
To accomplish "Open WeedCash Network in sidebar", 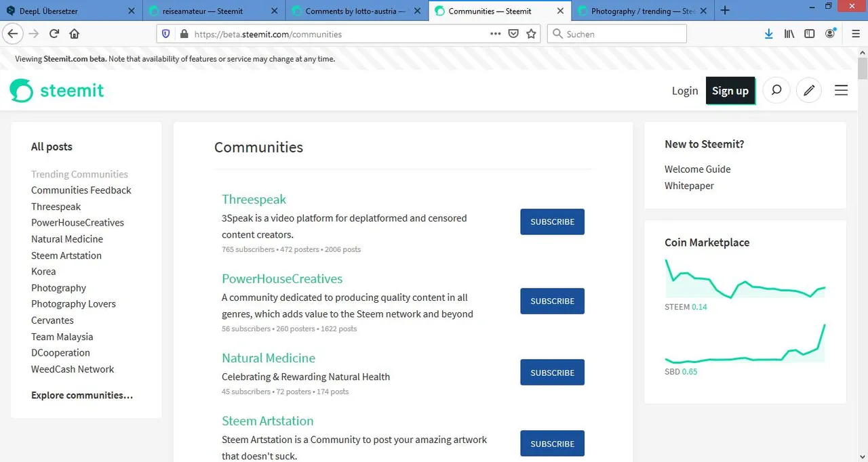I will click(x=73, y=369).
